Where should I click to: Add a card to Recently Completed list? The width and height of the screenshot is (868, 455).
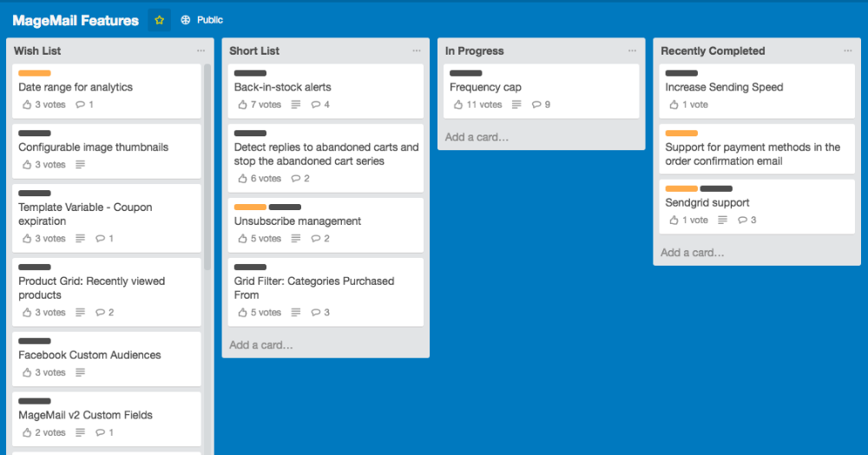[692, 253]
